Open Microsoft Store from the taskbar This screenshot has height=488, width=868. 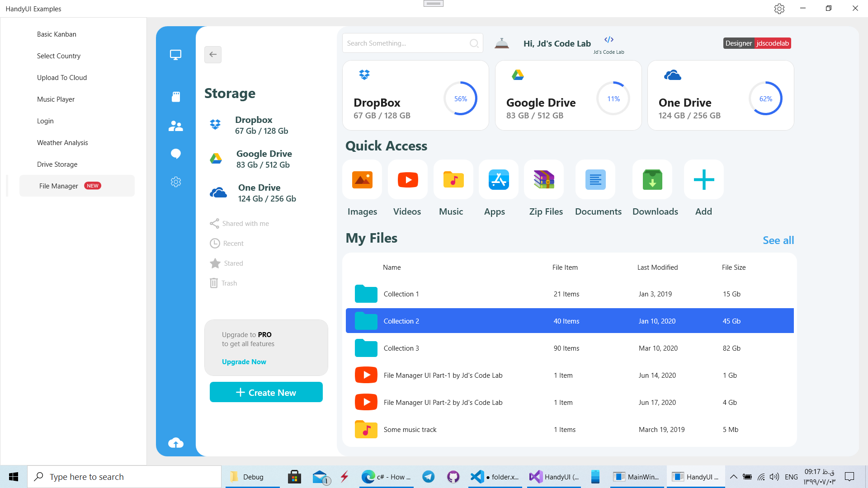click(x=295, y=477)
